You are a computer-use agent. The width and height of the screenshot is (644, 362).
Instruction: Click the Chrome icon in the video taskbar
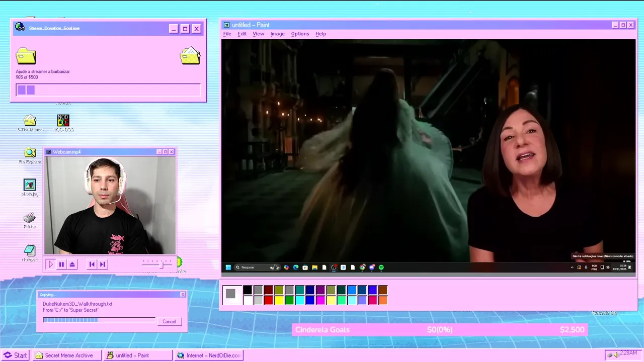(x=362, y=267)
